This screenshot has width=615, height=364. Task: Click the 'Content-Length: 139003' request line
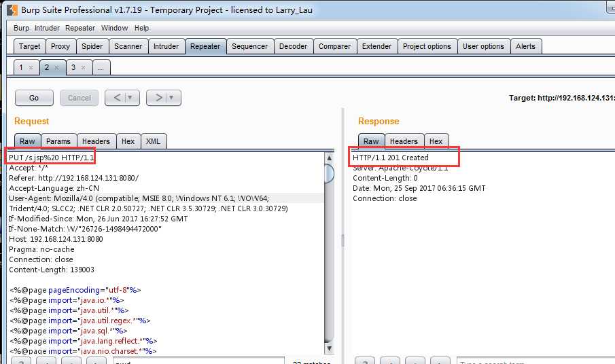(x=52, y=270)
